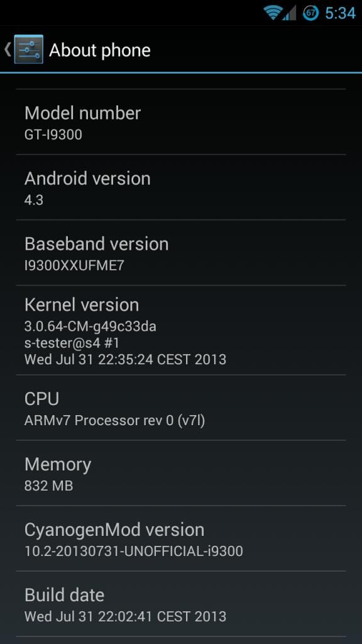Tap the 10.2-20130731-UNOFFICIAL-i9300 version string
The image size is (362, 644).
pyautogui.click(x=134, y=551)
